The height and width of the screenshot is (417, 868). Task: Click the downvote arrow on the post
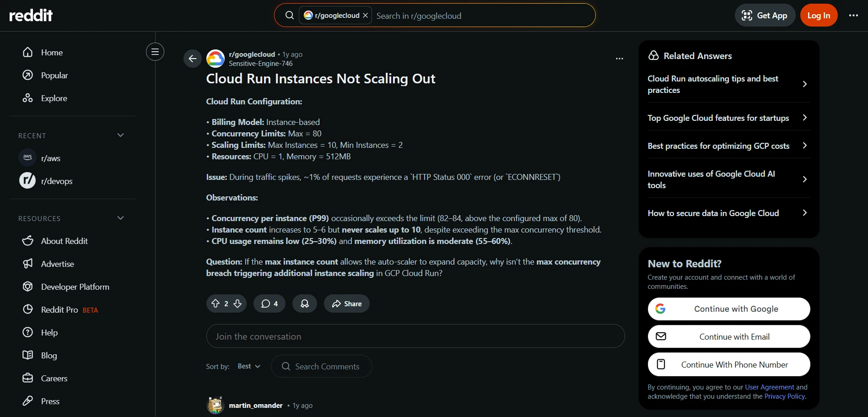click(x=237, y=303)
